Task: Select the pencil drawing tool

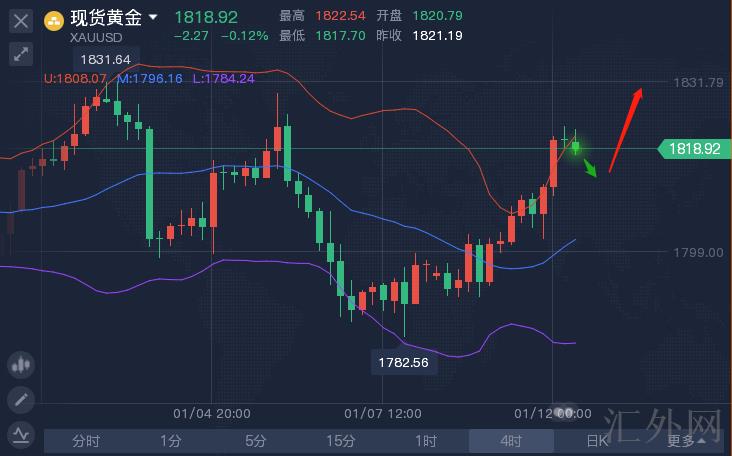Action: [x=21, y=400]
